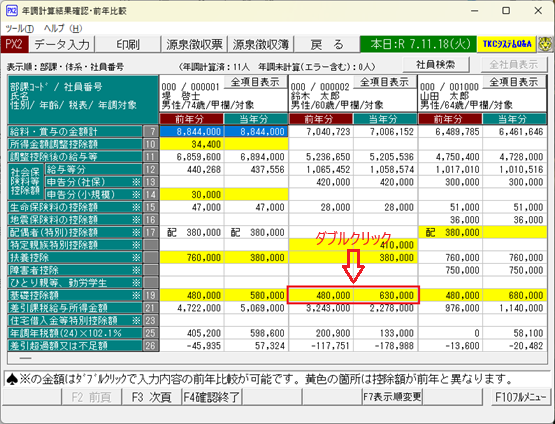
Task: Open the ツール menu
Action: (19, 28)
